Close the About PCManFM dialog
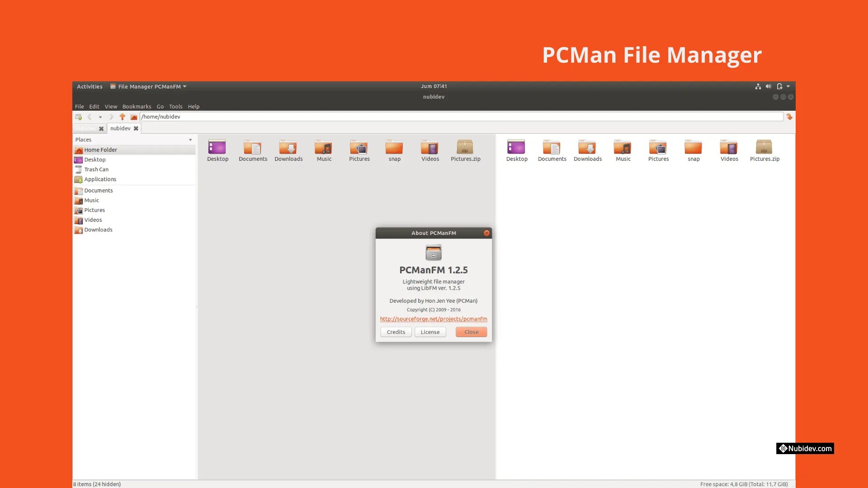Image resolution: width=868 pixels, height=488 pixels. point(471,332)
